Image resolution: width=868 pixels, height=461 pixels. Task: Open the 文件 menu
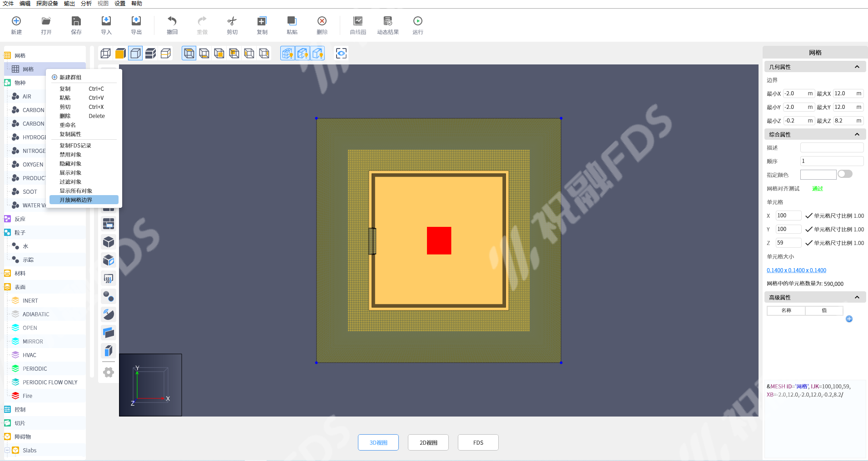point(8,4)
